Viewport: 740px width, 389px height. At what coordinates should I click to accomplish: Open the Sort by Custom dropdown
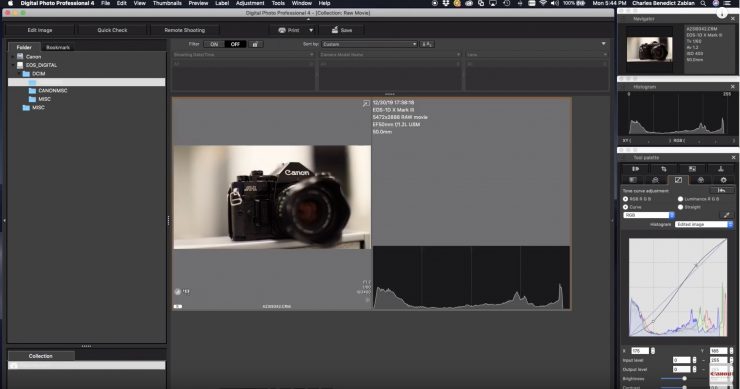tap(370, 44)
